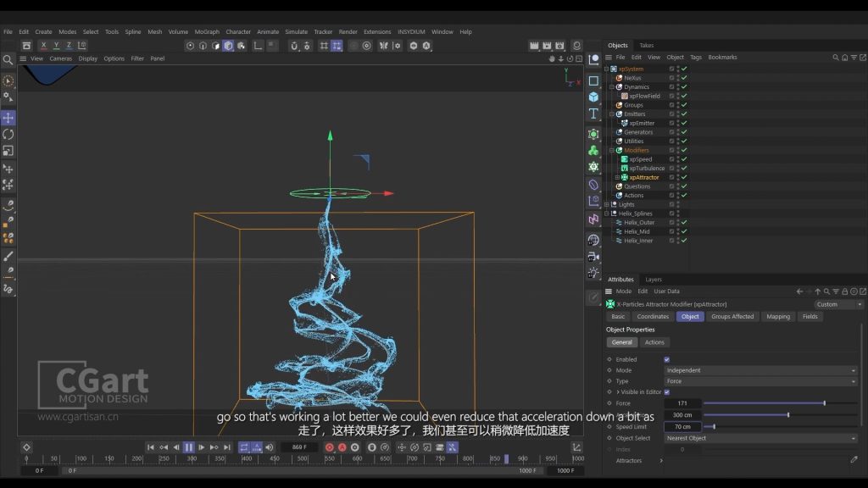Select the Helix_Inner object
868x488 pixels.
(638, 241)
